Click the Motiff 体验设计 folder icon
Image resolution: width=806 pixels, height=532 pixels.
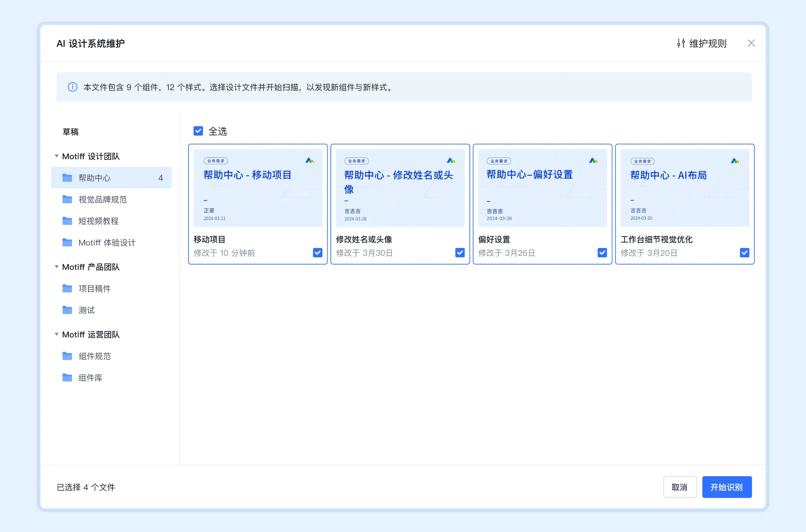point(67,242)
